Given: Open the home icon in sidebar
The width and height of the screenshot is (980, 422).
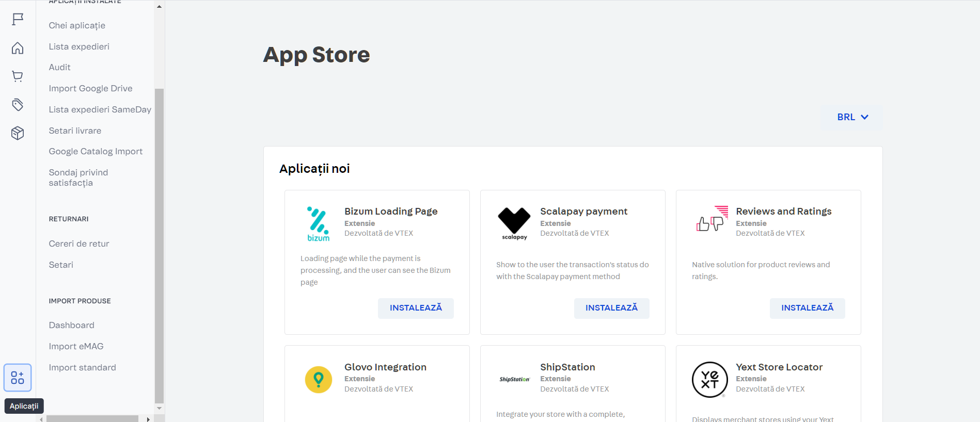Looking at the screenshot, I should click(x=18, y=48).
